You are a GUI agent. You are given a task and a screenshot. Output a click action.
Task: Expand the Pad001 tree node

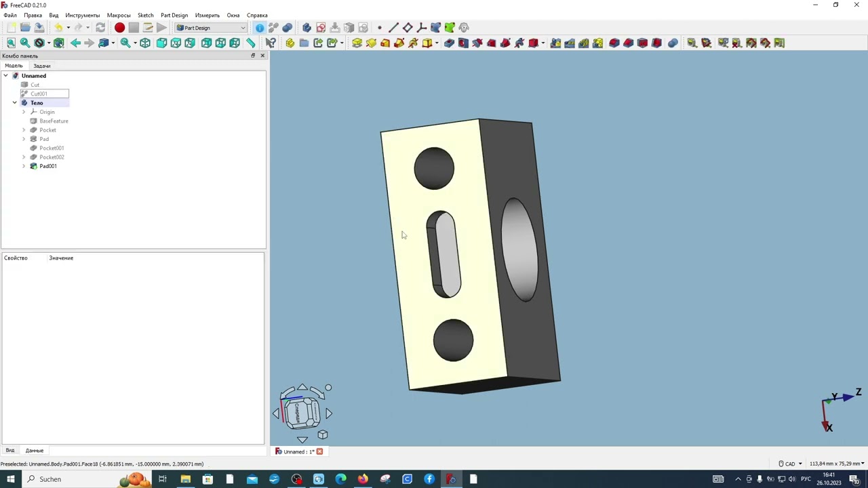coord(24,166)
